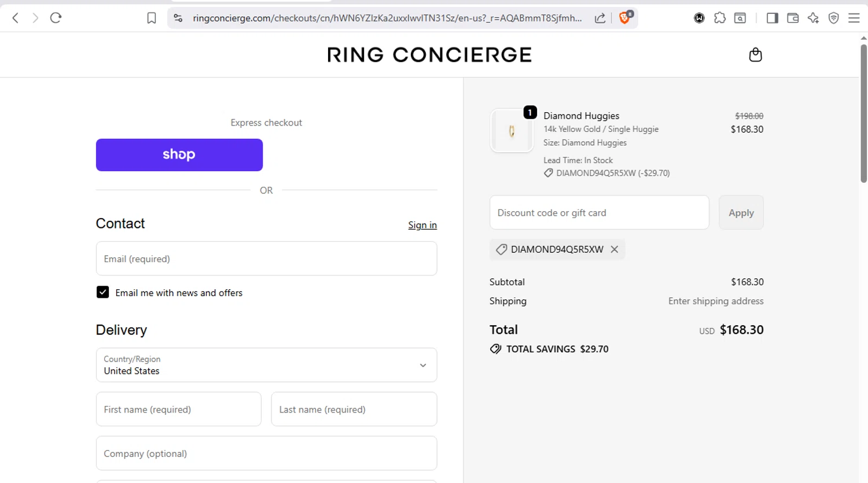Bookmark this page with the bookmark icon
This screenshot has height=483, width=868.
click(152, 18)
